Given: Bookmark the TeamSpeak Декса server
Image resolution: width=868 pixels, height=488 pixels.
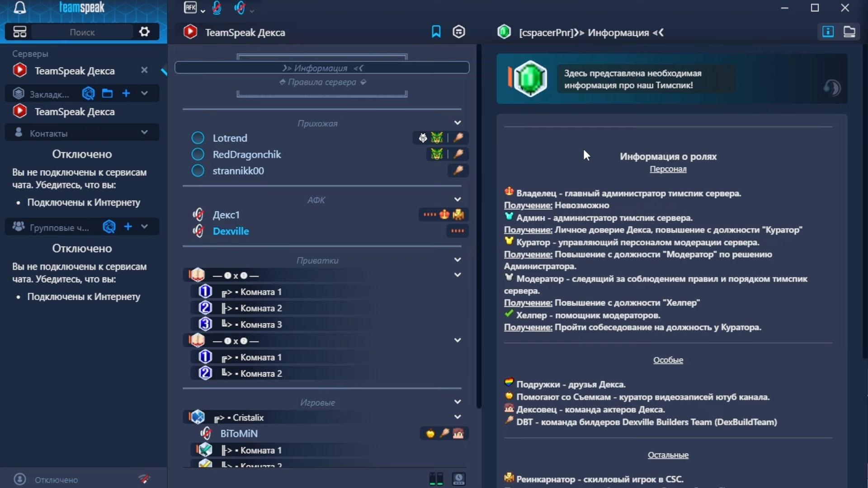Looking at the screenshot, I should click(x=436, y=32).
